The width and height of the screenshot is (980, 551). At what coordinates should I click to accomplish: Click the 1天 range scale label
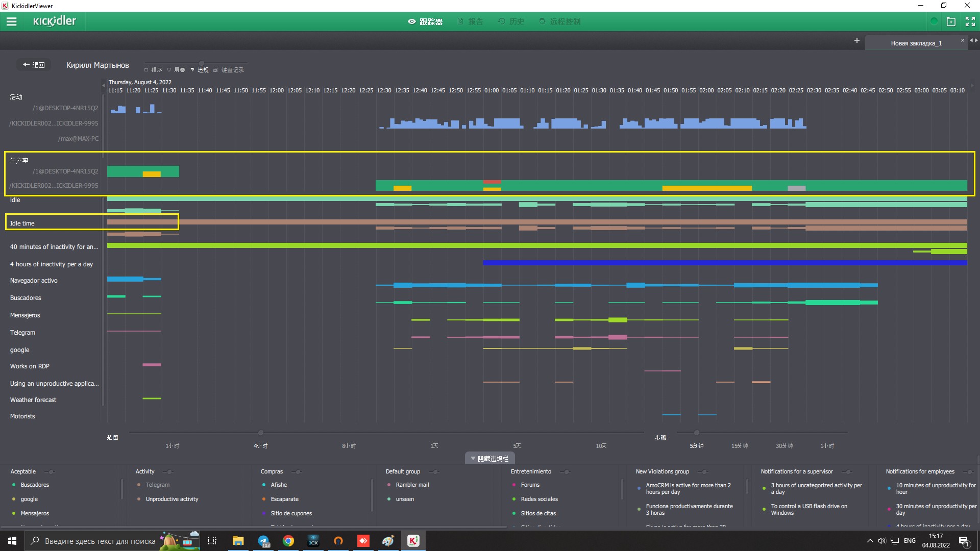point(434,446)
